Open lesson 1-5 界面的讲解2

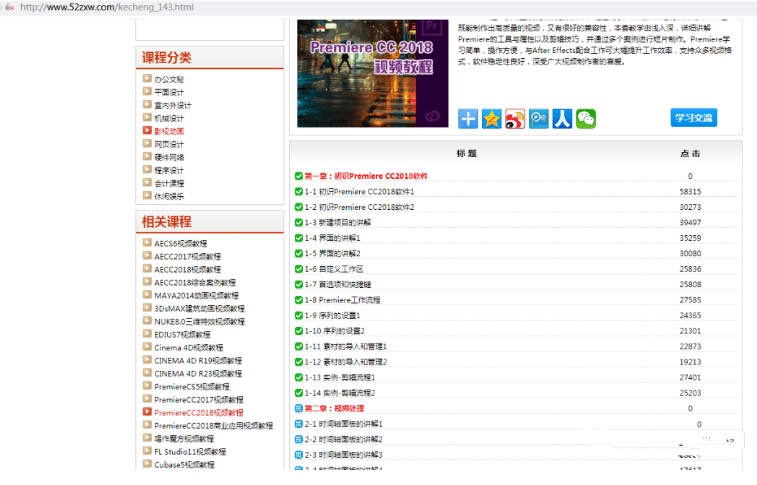[x=332, y=253]
